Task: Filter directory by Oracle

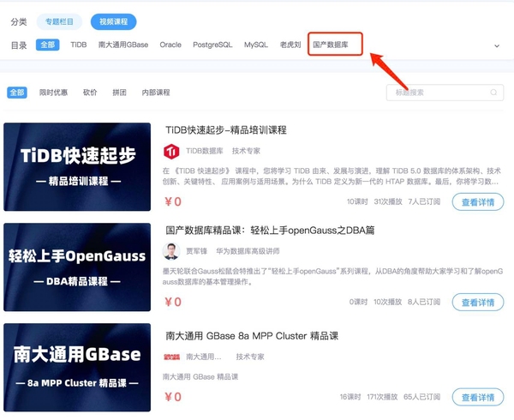Action: coord(170,45)
